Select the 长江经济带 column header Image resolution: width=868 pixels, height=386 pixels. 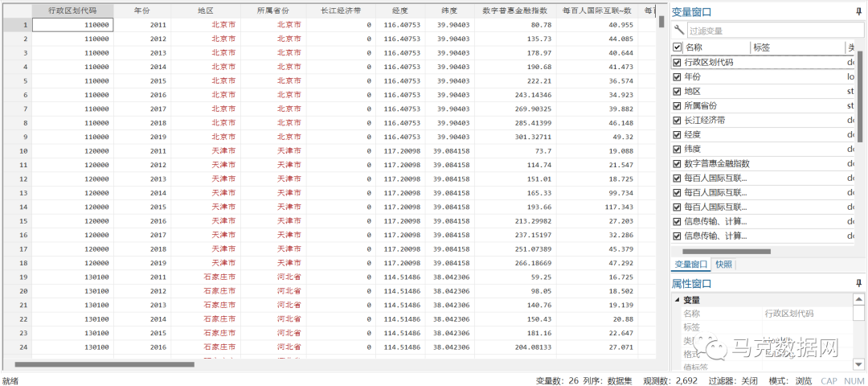point(341,11)
